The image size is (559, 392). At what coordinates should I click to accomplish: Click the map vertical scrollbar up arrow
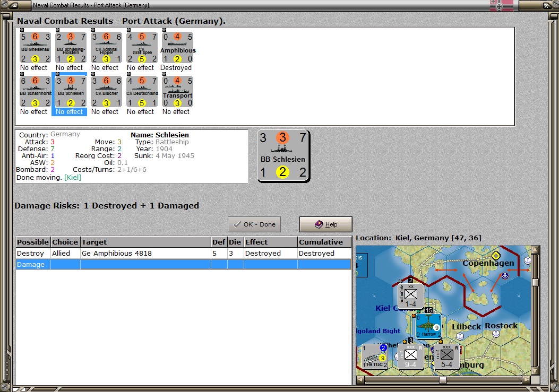tap(535, 249)
